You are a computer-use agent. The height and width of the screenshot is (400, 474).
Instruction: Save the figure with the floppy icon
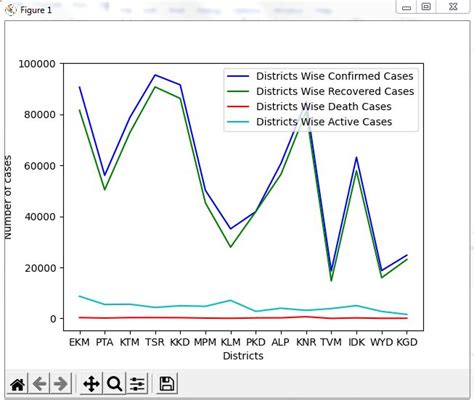pos(167,384)
